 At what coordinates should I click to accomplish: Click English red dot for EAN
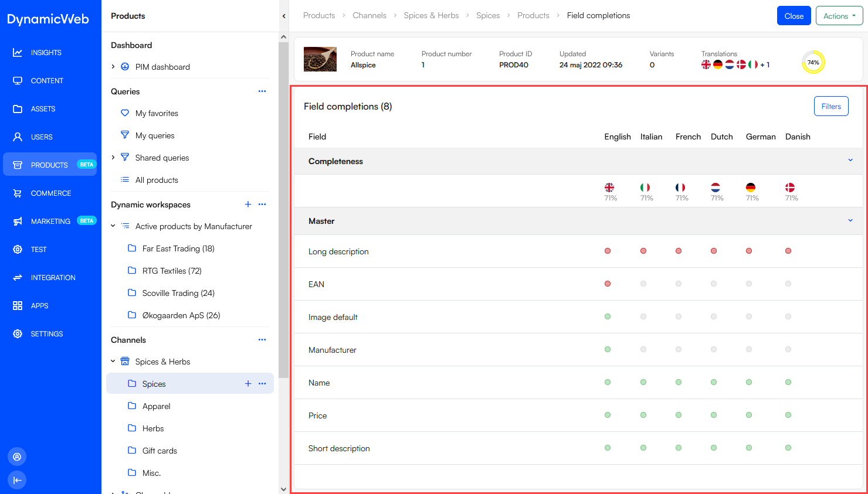(608, 284)
